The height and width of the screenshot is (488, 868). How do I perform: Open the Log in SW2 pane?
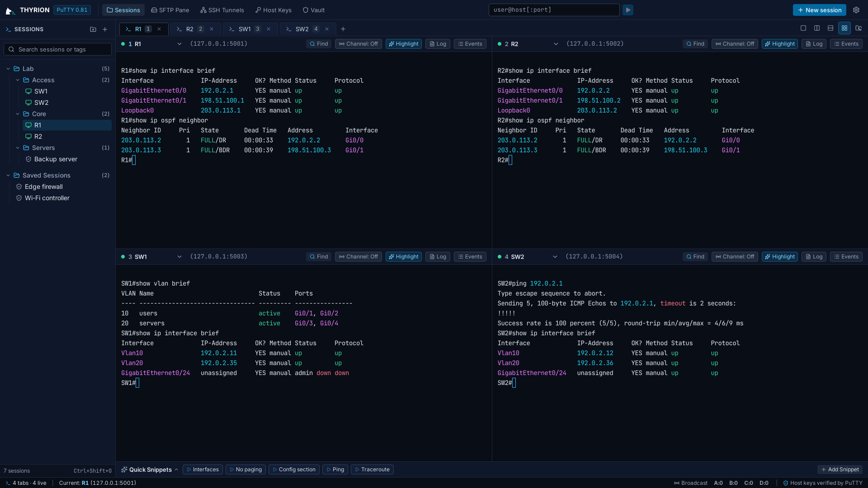[814, 257]
